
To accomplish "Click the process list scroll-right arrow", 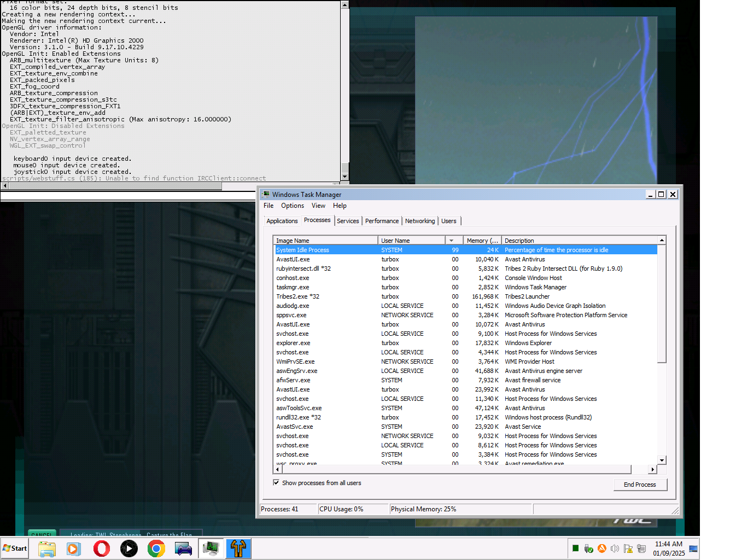I will tap(652, 469).
